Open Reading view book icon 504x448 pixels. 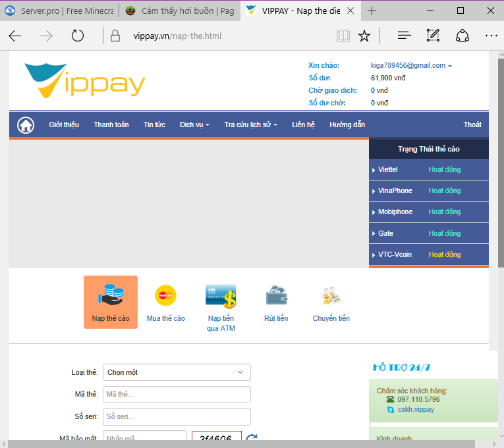tap(343, 36)
